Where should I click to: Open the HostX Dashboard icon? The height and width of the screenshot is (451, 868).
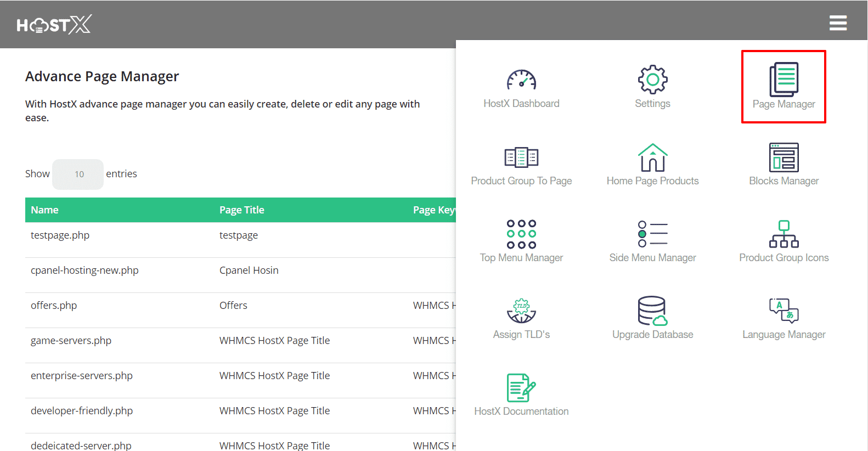pos(521,80)
